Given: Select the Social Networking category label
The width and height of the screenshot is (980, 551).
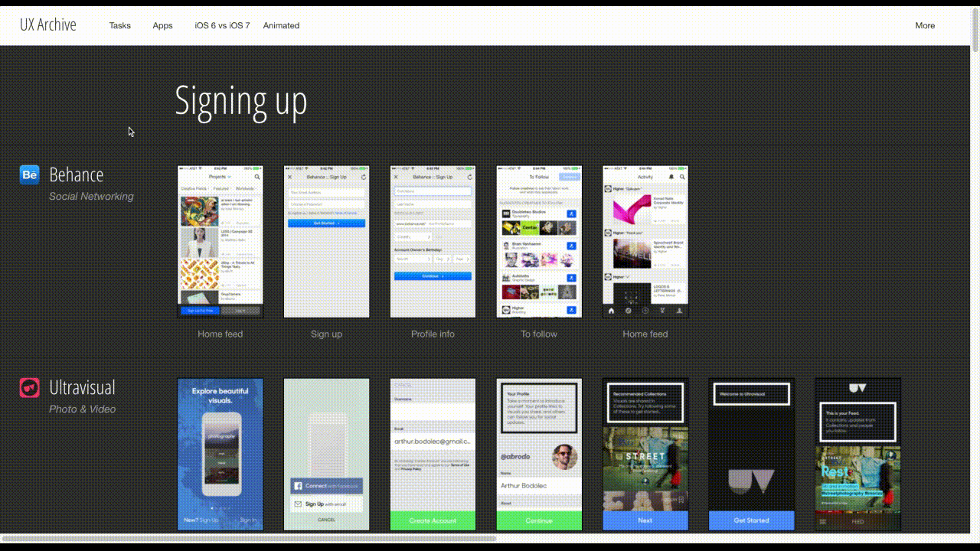Looking at the screenshot, I should [x=91, y=196].
